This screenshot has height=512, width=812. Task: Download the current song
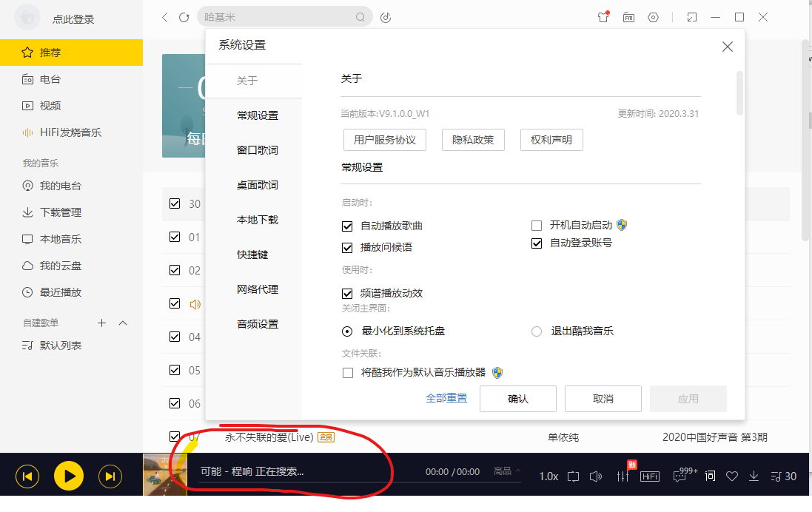tap(754, 476)
